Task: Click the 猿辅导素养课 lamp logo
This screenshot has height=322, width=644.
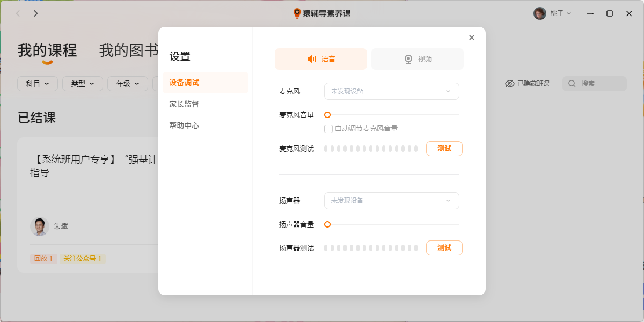Action: [296, 13]
